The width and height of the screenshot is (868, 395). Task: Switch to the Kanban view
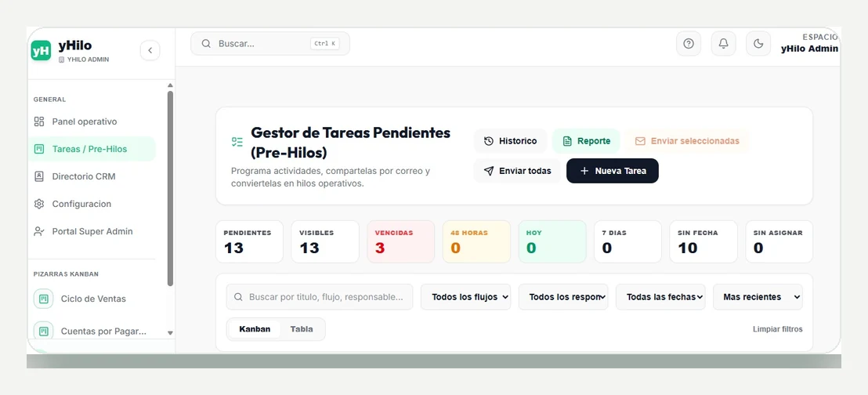pos(255,329)
